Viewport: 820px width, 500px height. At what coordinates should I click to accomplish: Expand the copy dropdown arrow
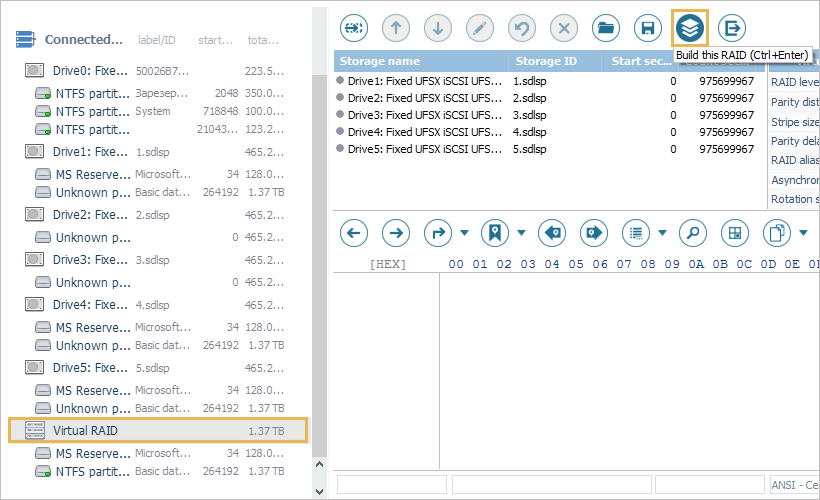(803, 234)
